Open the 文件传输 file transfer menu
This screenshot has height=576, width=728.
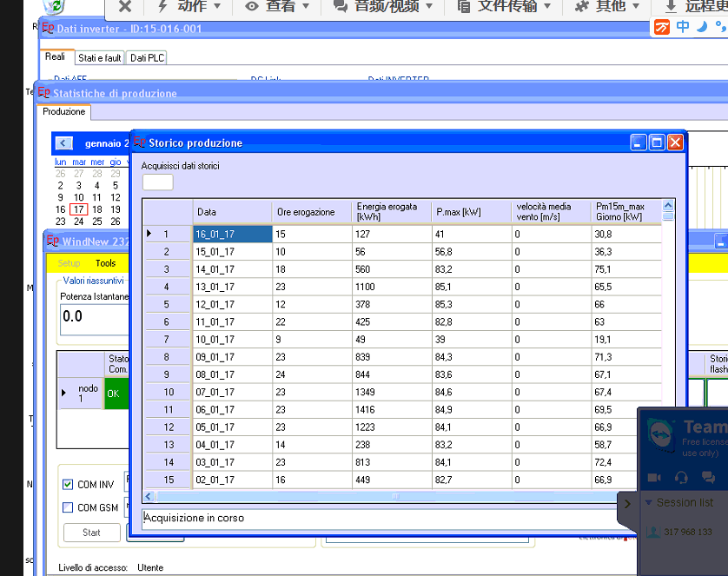pyautogui.click(x=504, y=6)
